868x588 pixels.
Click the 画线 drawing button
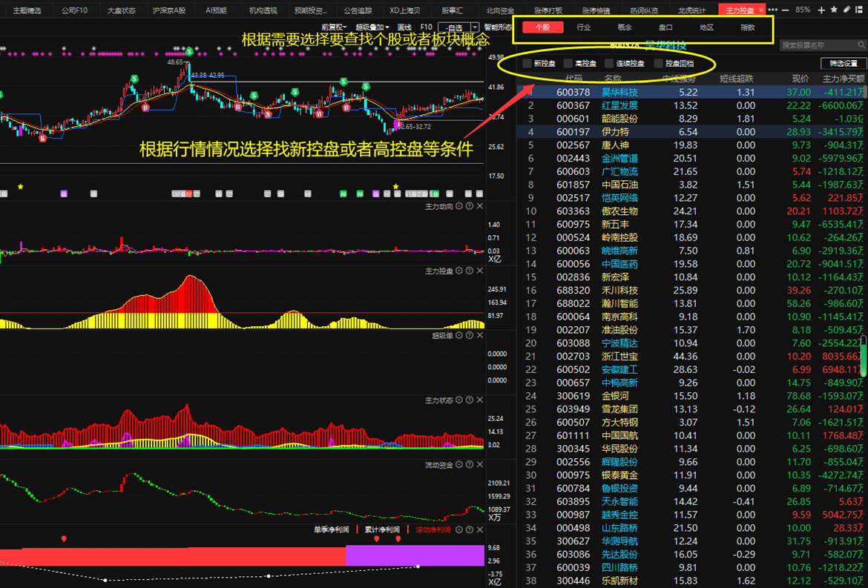coord(404,27)
